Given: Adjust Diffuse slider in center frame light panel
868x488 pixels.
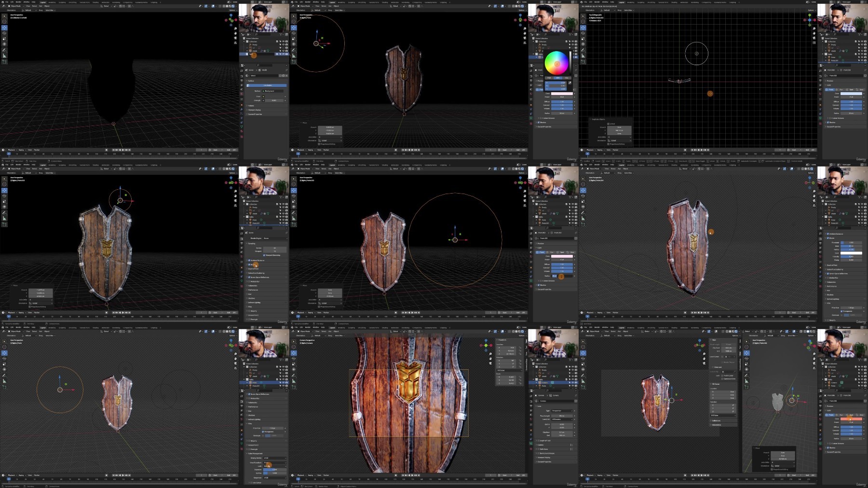Looking at the screenshot, I should (562, 265).
